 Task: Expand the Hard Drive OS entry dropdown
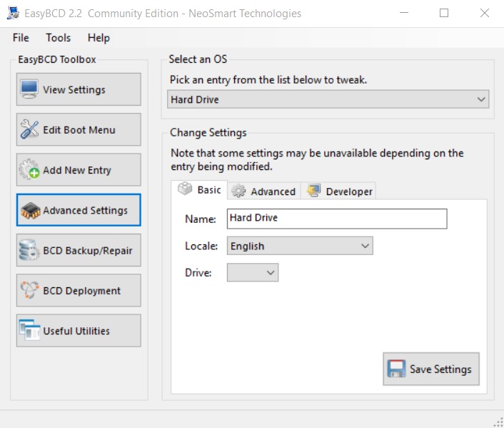pyautogui.click(x=328, y=99)
